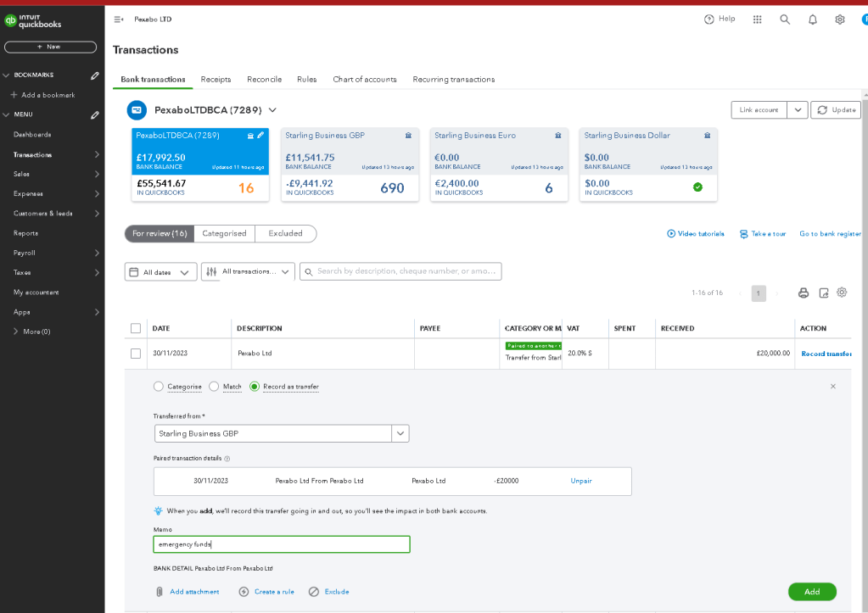Open the Link account dropdown arrow
868x613 pixels.
point(798,110)
